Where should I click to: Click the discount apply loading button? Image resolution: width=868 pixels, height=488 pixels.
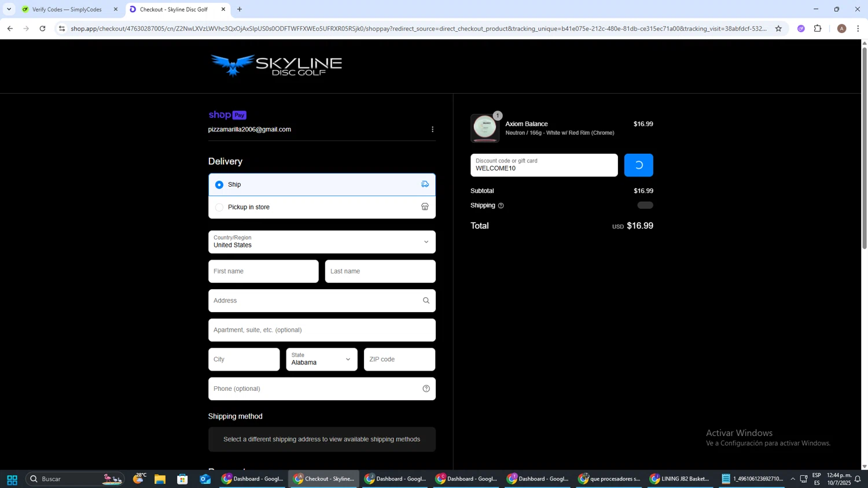click(638, 165)
